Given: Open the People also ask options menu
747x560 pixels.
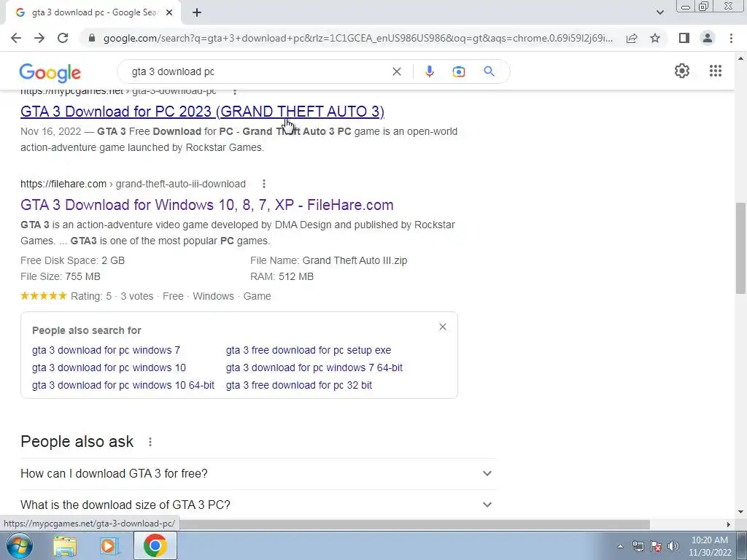Looking at the screenshot, I should pos(150,442).
